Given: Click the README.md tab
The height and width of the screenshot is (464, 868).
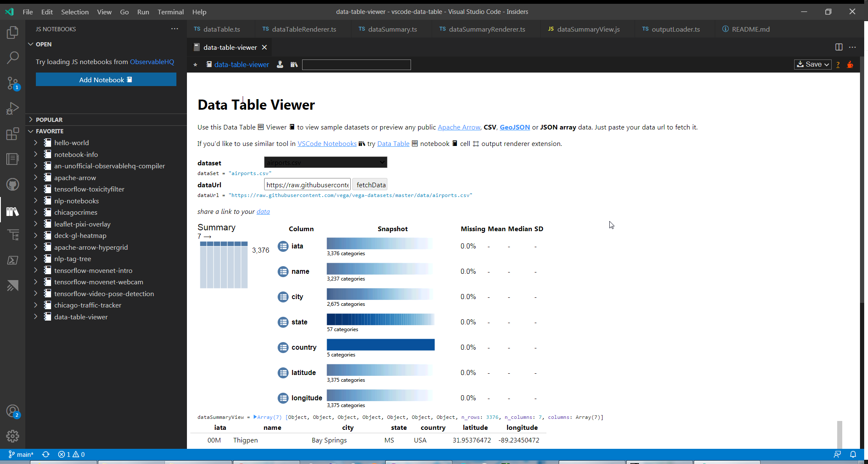Looking at the screenshot, I should pos(751,29).
